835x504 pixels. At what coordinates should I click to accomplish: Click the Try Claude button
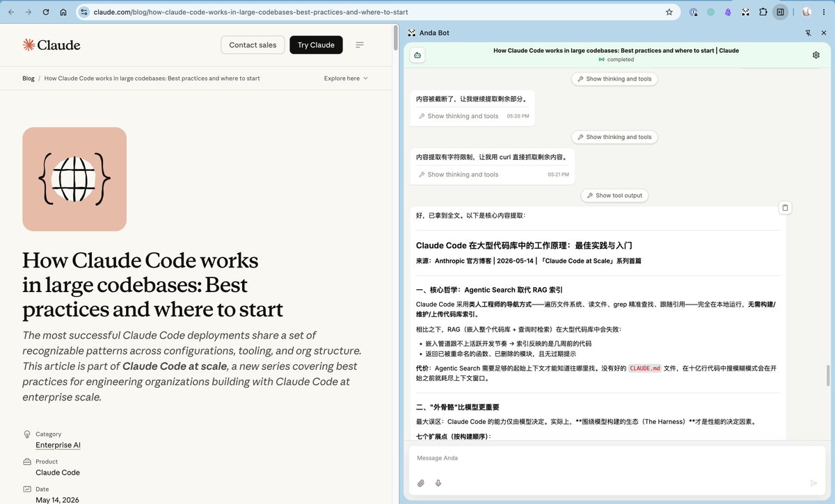click(316, 45)
